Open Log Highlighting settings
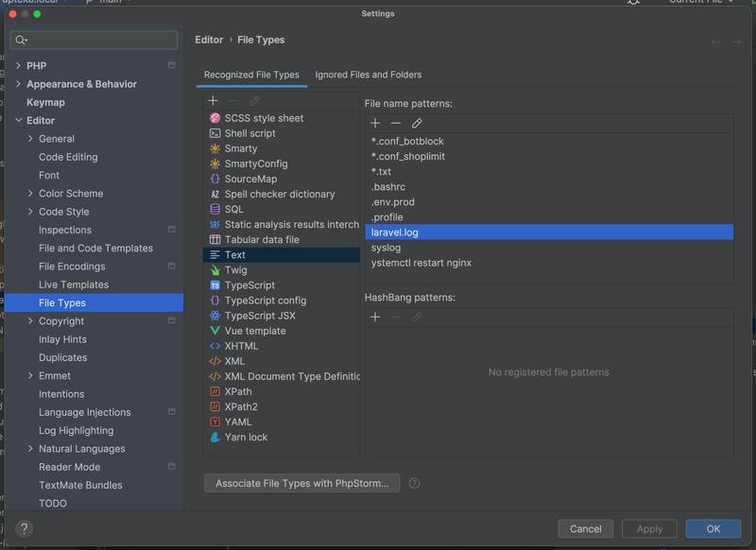The height and width of the screenshot is (550, 756). (x=77, y=431)
